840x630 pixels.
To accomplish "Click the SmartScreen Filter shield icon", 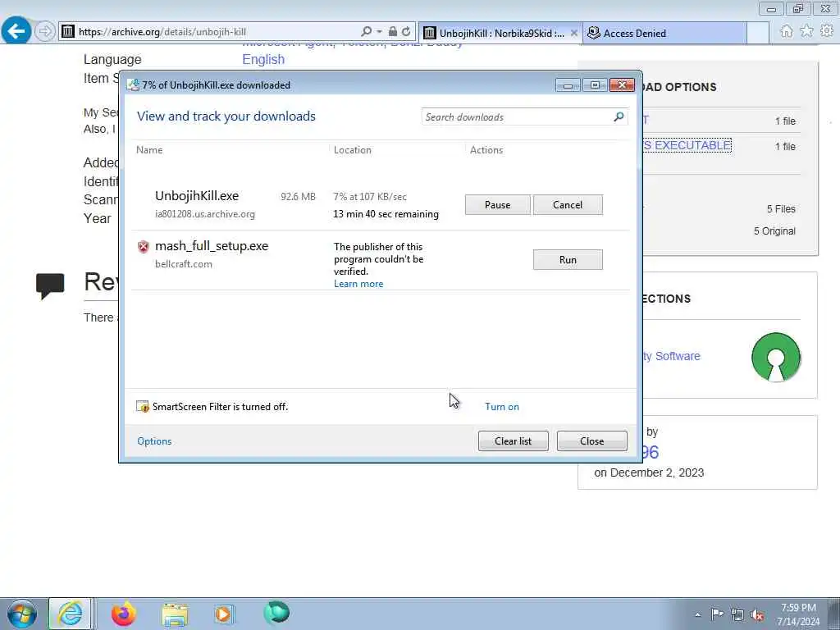I will (x=143, y=407).
